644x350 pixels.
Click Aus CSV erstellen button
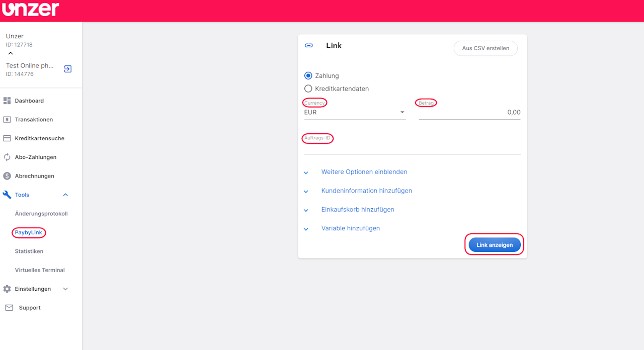click(486, 48)
